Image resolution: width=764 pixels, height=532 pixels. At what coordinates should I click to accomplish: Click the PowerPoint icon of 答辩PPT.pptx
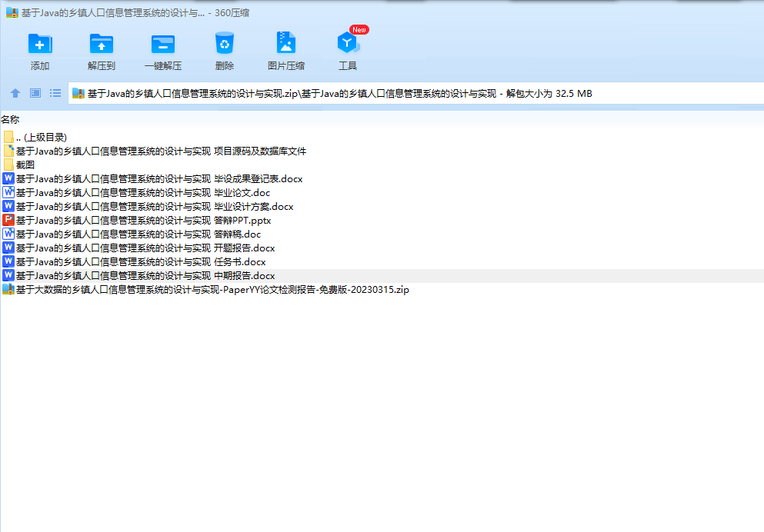[x=8, y=220]
